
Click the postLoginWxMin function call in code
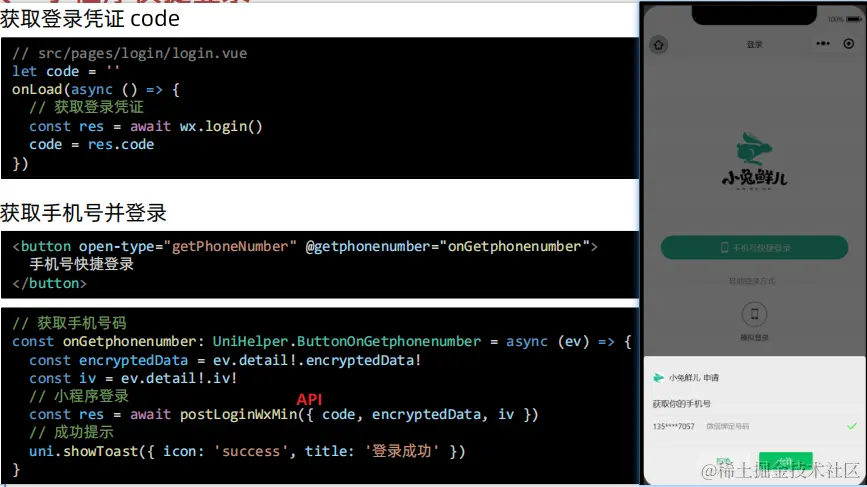[x=239, y=415]
